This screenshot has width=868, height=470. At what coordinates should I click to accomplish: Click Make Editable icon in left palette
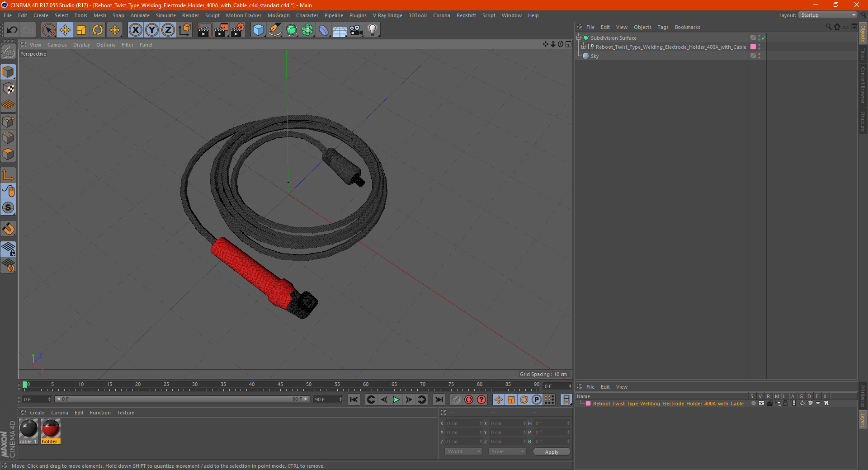point(8,52)
